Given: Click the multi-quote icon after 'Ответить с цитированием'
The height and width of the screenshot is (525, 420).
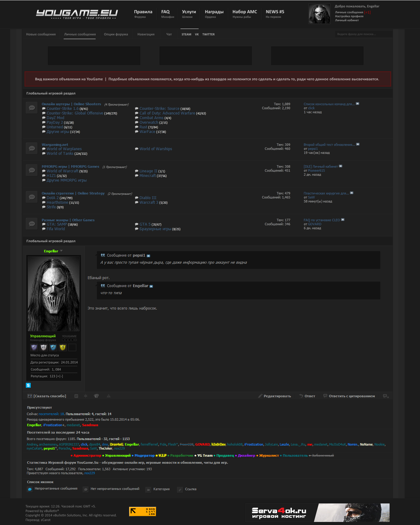Looking at the screenshot, I should tap(386, 396).
